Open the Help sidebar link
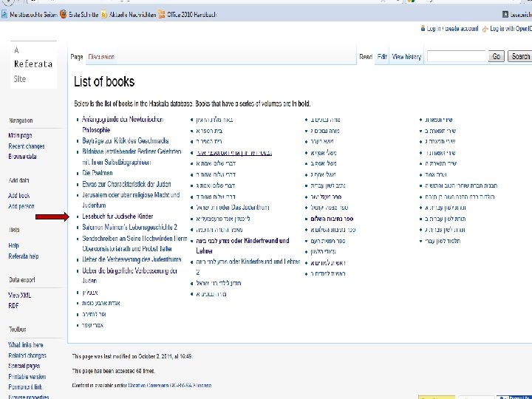This screenshot has height=399, width=532. pyautogui.click(x=13, y=245)
